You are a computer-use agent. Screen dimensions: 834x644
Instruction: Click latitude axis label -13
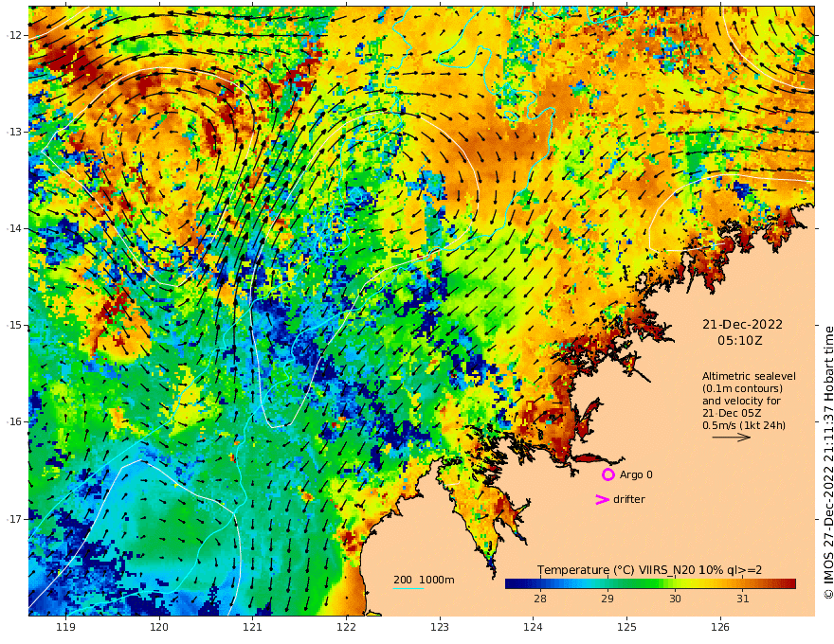coord(14,132)
